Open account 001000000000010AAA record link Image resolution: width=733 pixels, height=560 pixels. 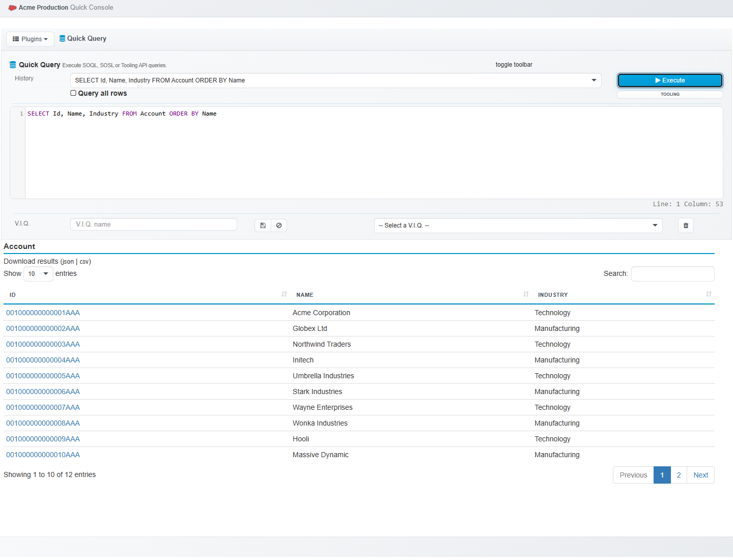tap(43, 455)
